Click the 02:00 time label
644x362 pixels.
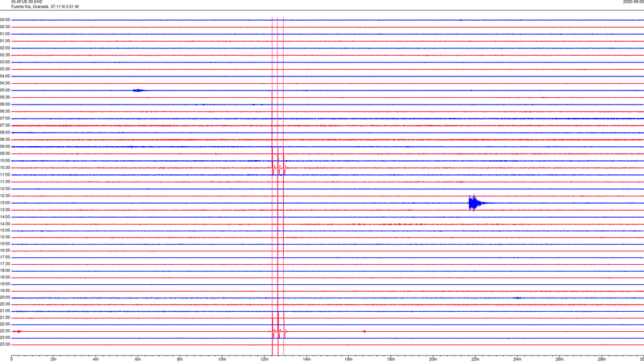[x=5, y=48]
